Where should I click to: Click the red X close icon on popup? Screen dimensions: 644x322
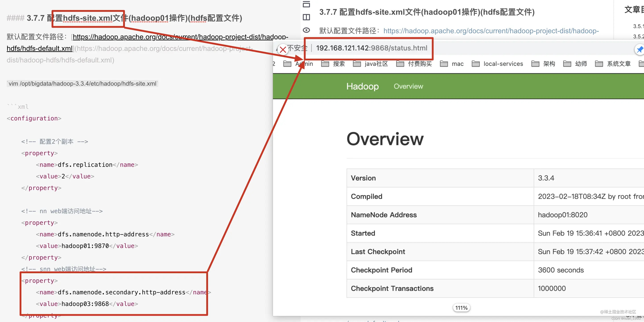pos(283,50)
